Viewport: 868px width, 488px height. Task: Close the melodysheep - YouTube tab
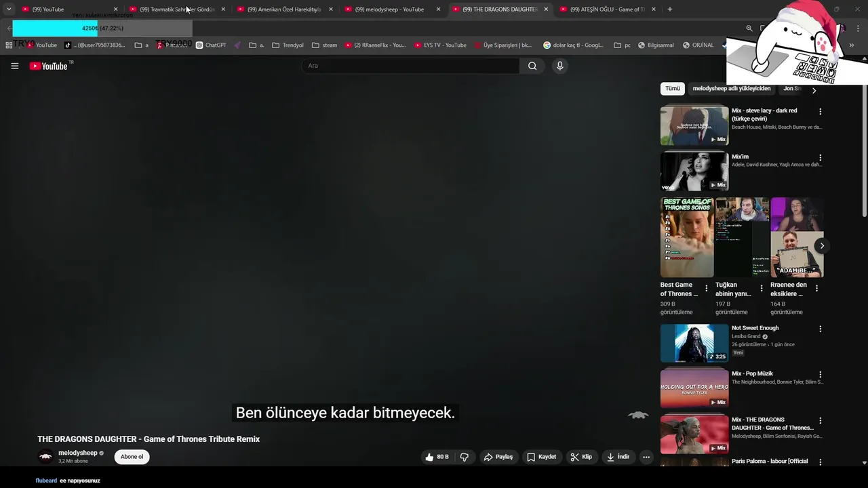pos(438,9)
